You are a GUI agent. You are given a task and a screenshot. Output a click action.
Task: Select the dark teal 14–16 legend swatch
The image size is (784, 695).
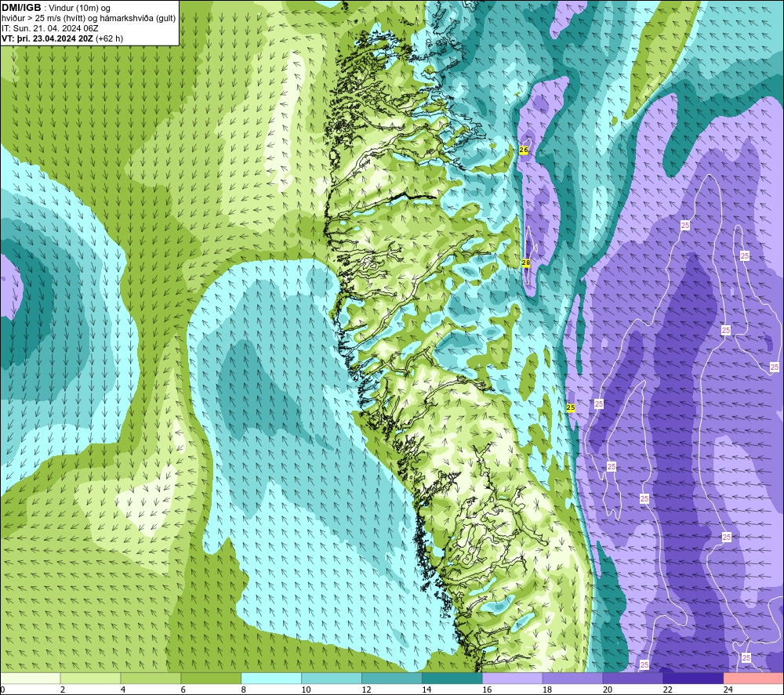tap(452, 679)
